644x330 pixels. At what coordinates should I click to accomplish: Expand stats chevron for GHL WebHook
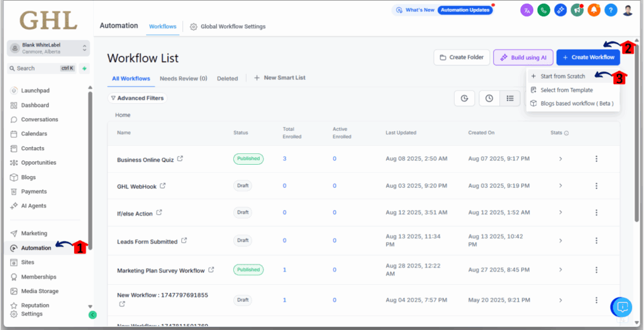click(560, 186)
